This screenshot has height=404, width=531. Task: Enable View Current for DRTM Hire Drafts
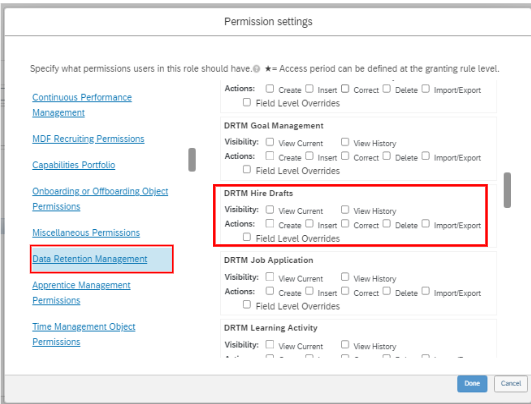click(270, 210)
